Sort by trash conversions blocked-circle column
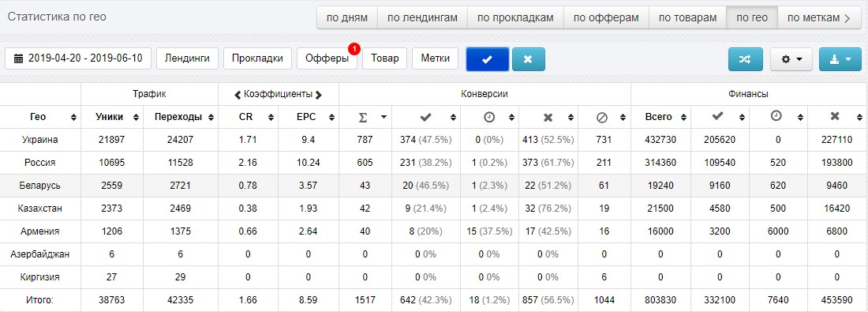This screenshot has width=868, height=312. click(x=604, y=117)
